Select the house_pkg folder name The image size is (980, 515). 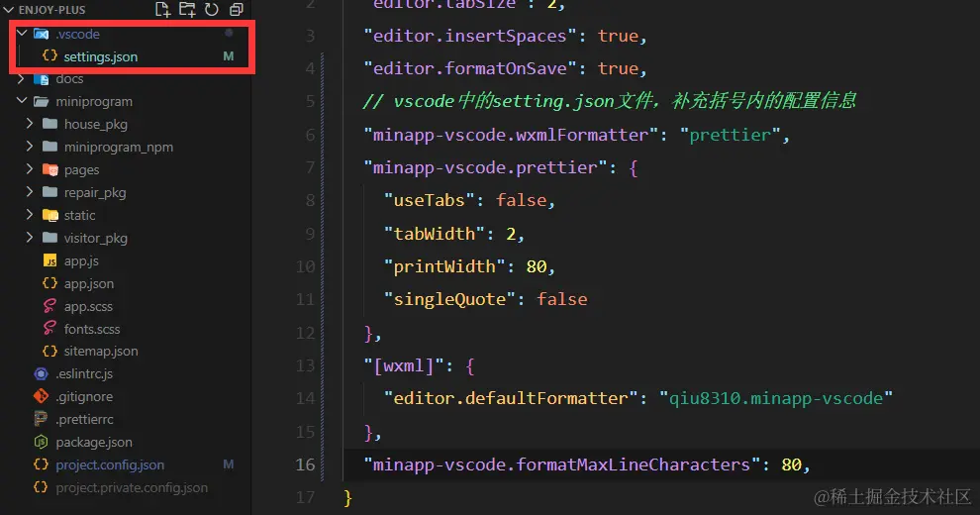point(96,125)
